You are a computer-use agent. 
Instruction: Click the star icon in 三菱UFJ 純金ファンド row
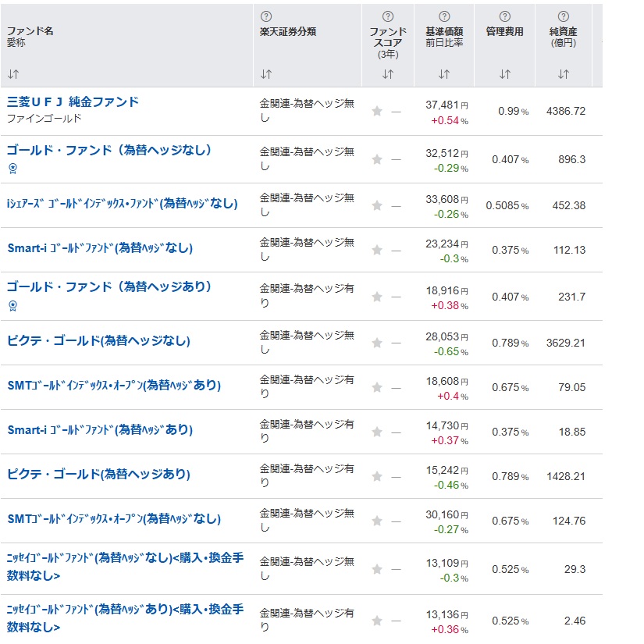click(377, 112)
